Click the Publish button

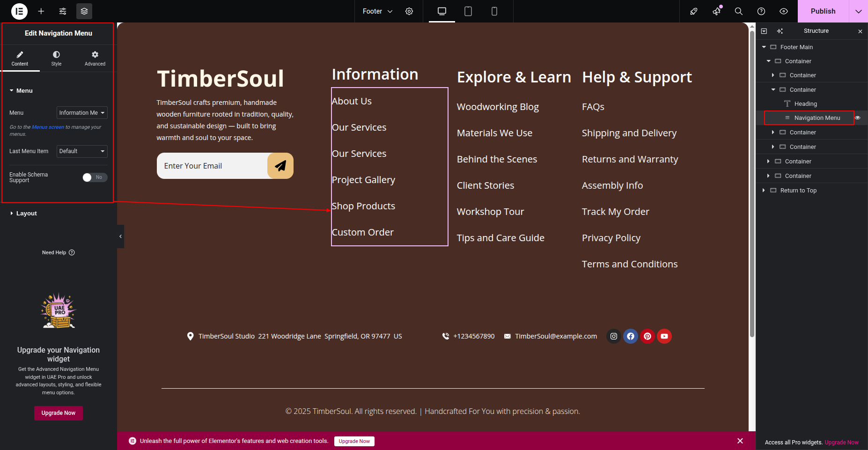pos(823,11)
